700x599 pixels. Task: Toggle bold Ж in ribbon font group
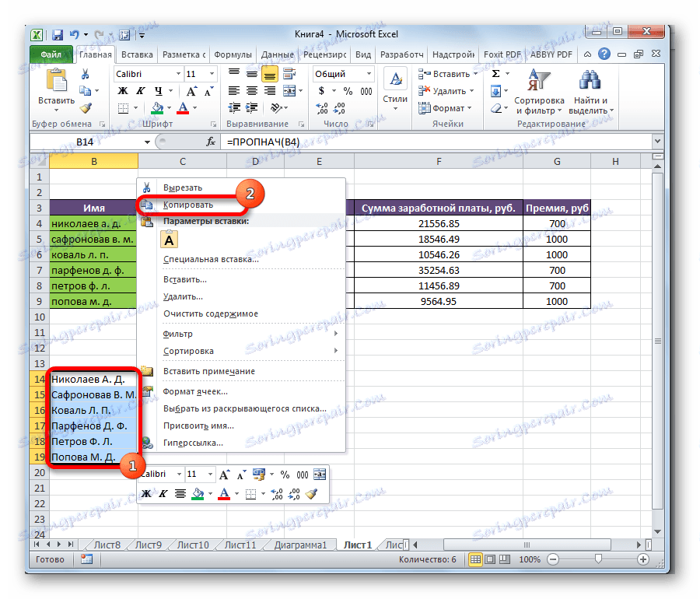pos(123,91)
